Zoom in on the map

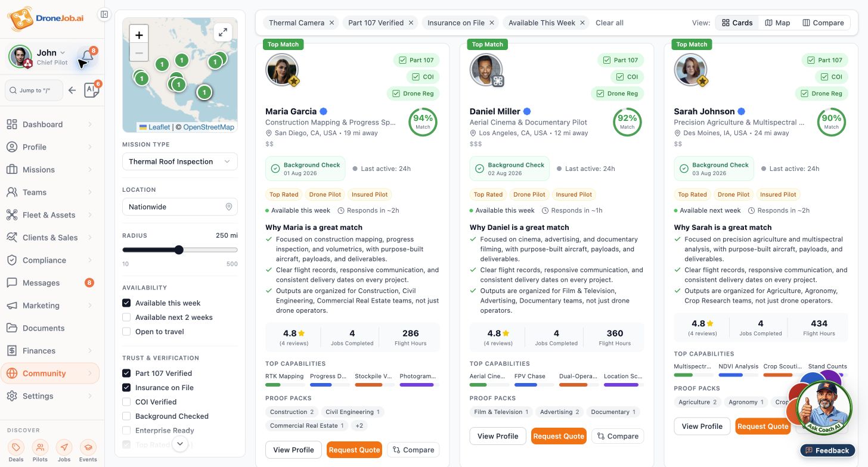(x=139, y=35)
